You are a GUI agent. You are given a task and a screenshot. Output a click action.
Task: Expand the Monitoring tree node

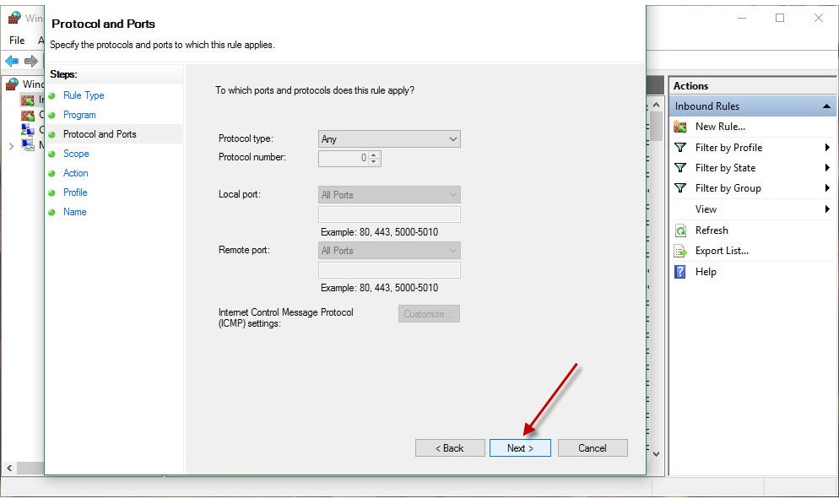point(11,146)
